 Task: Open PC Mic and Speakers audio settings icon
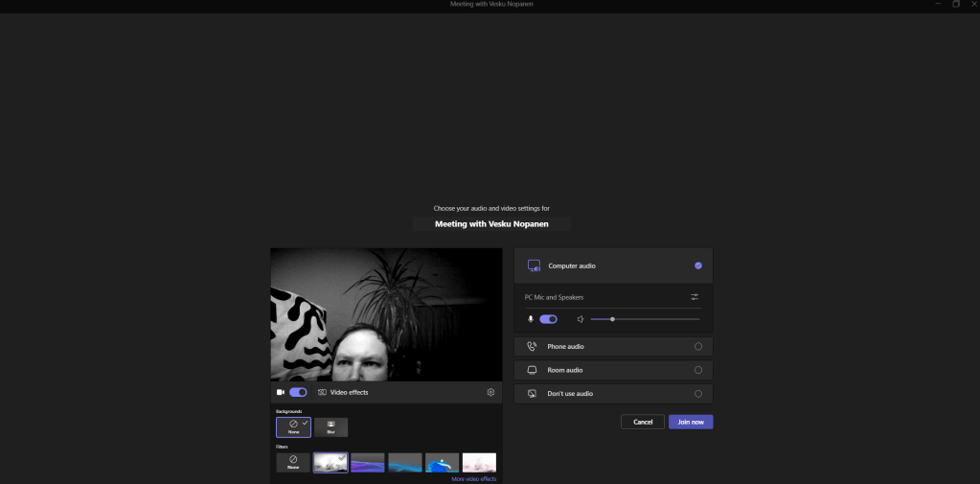pos(695,297)
